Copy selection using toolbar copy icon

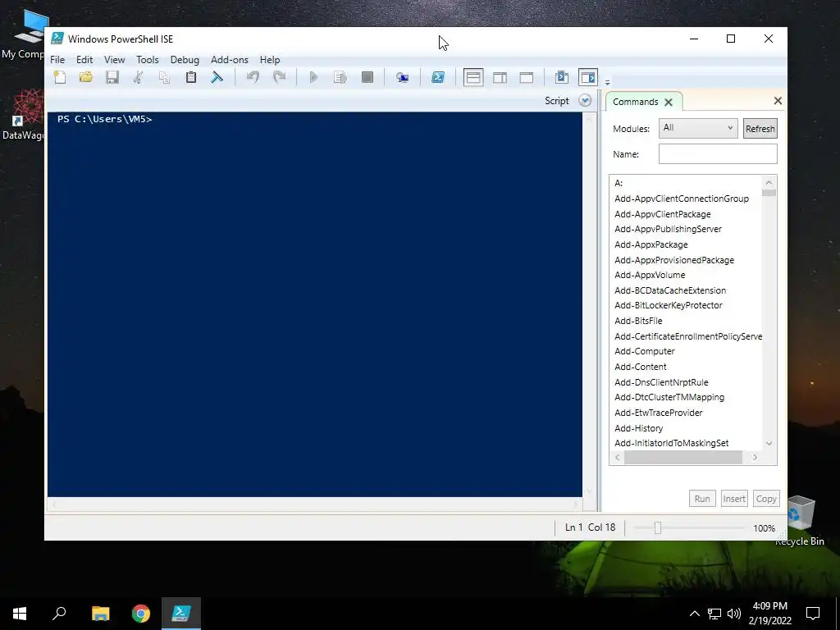click(164, 77)
